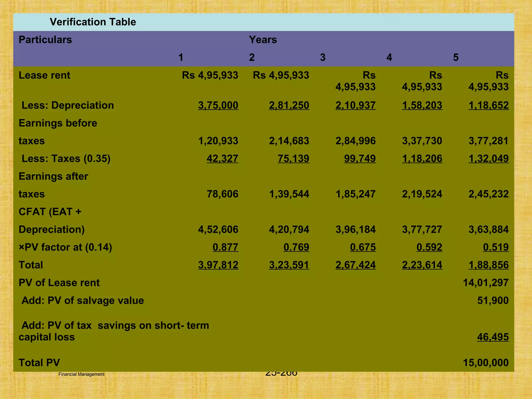Screen dimensions: 532x399
Task: Click PV factor 0.592
Action: pyautogui.click(x=429, y=247)
